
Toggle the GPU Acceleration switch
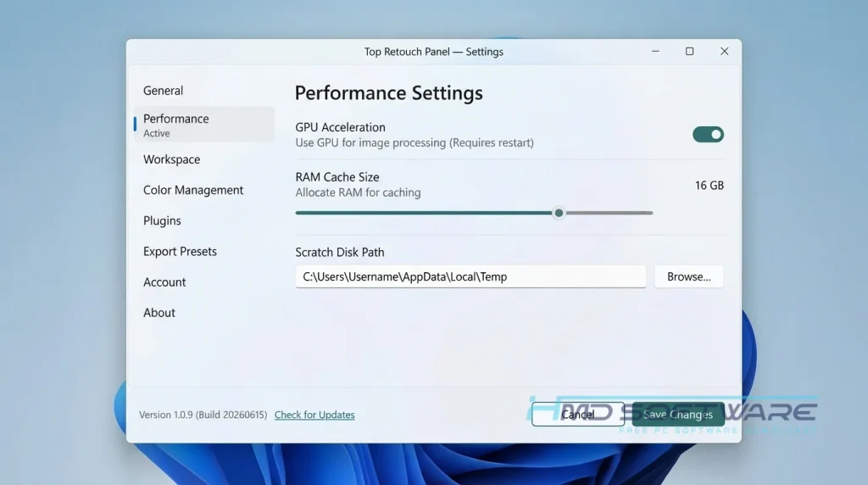tap(708, 135)
